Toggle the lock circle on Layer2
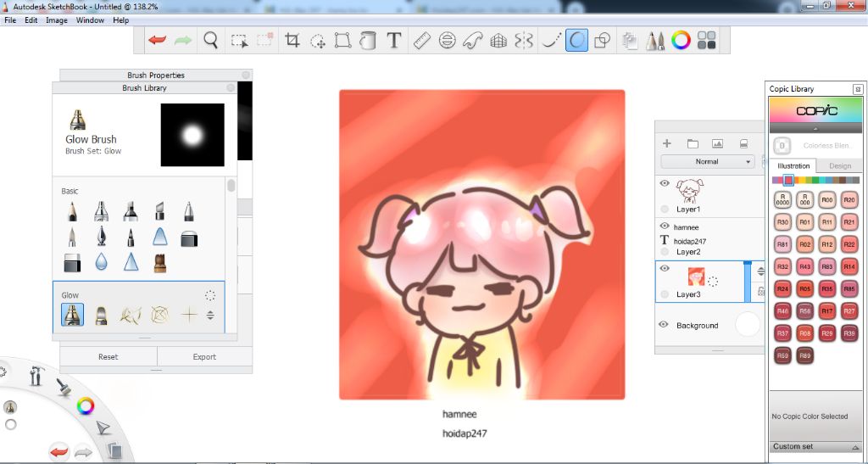Image resolution: width=868 pixels, height=464 pixels. pyautogui.click(x=665, y=251)
